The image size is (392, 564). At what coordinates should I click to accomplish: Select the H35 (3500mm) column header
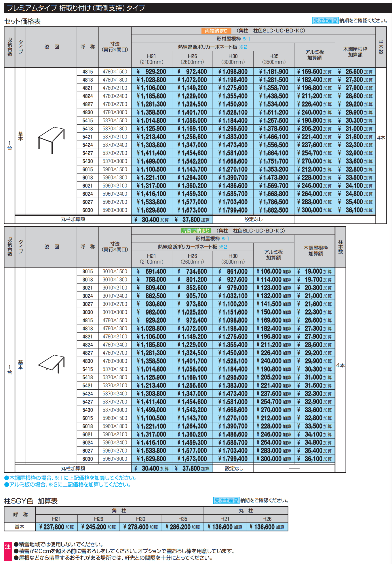pyautogui.click(x=274, y=59)
